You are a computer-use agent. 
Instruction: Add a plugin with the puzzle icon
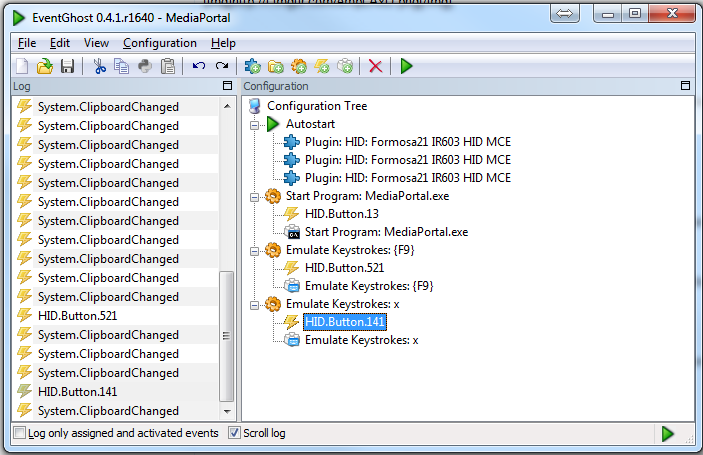point(252,66)
